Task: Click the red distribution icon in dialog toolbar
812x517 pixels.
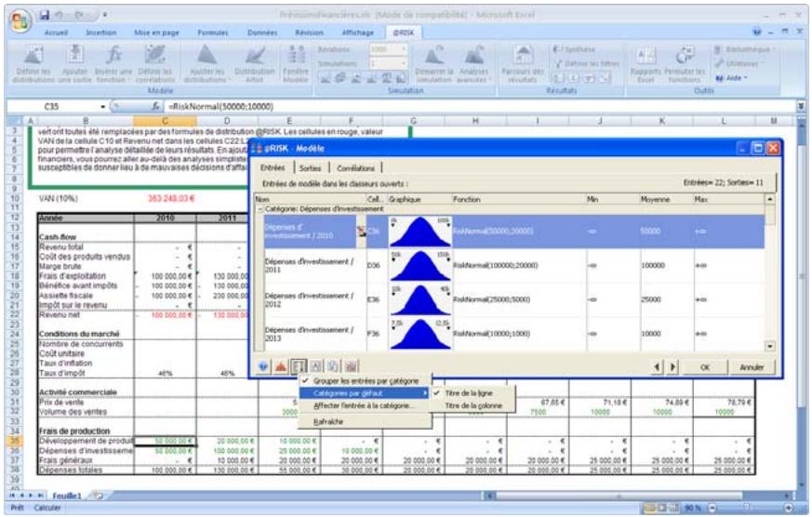Action: click(x=283, y=366)
